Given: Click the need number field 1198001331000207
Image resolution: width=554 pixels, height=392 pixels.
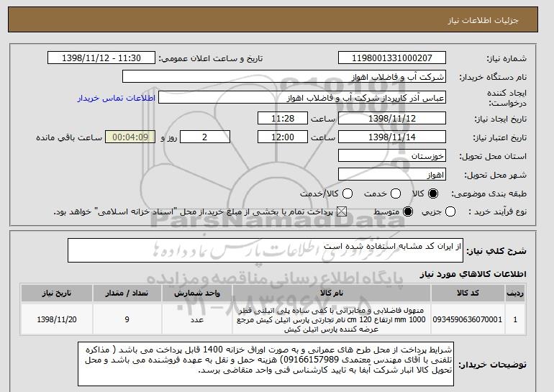Looking at the screenshot, I should pyautogui.click(x=392, y=58).
